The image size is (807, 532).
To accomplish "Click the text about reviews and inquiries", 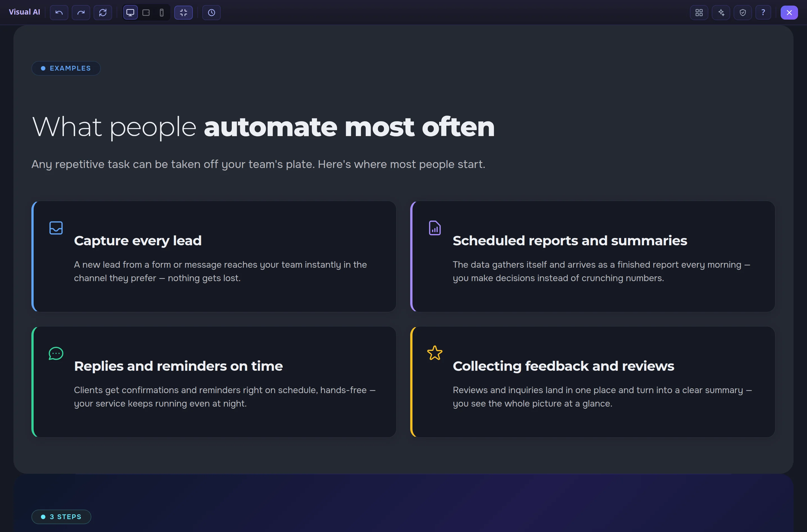I will point(602,397).
